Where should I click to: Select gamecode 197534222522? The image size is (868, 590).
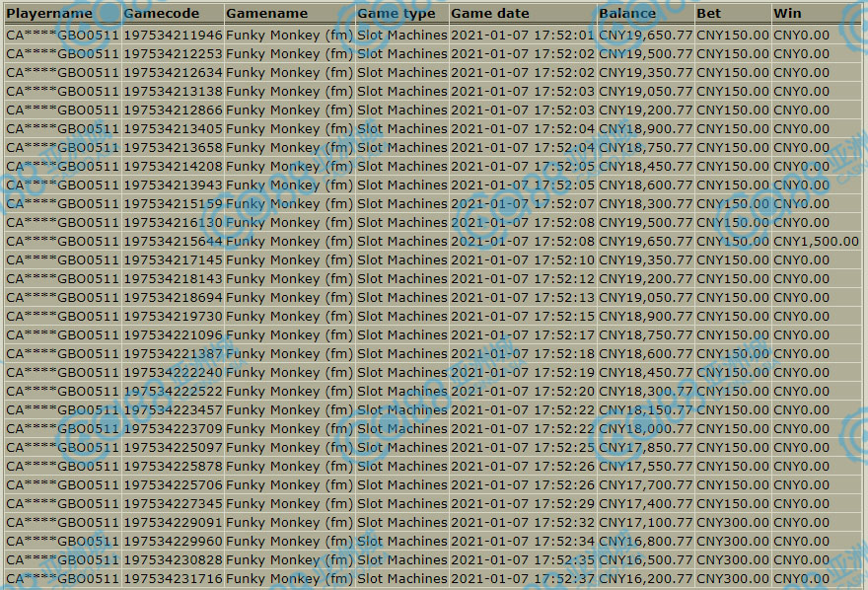coord(173,392)
